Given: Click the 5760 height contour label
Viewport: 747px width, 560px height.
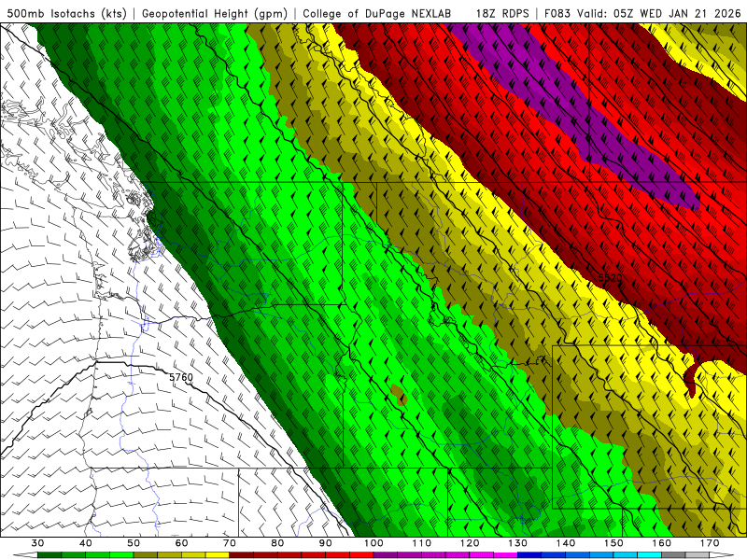Looking at the screenshot, I should [181, 377].
